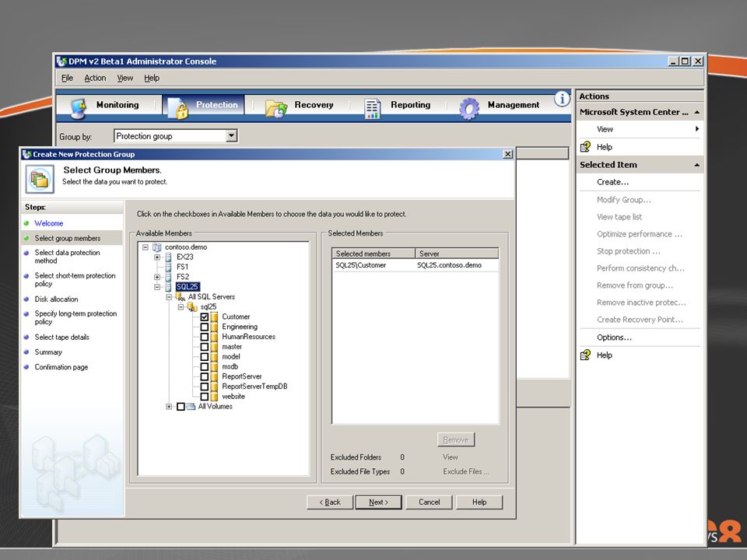This screenshot has width=747, height=560.
Task: Check the master database checkbox
Action: [x=205, y=347]
